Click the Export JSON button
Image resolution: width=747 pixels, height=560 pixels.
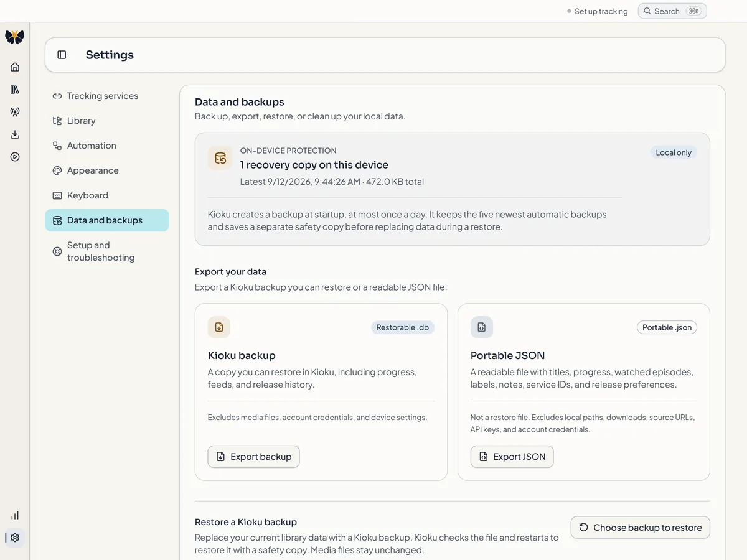click(512, 457)
